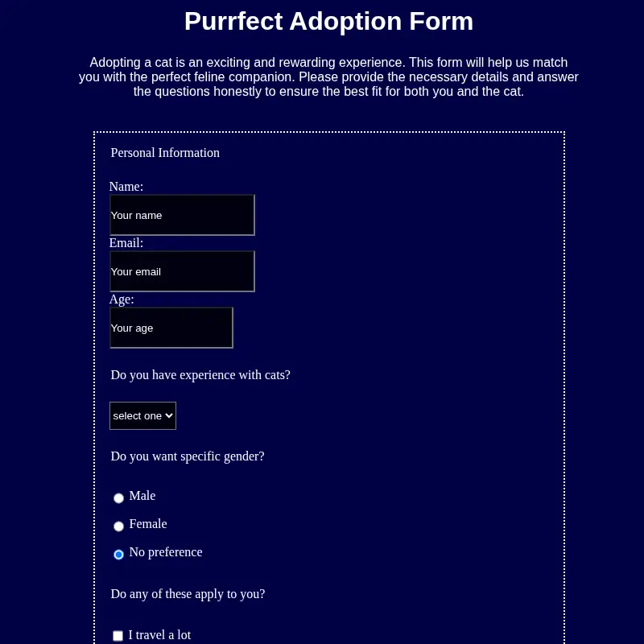Click the Personal Information section label

pyautogui.click(x=165, y=152)
